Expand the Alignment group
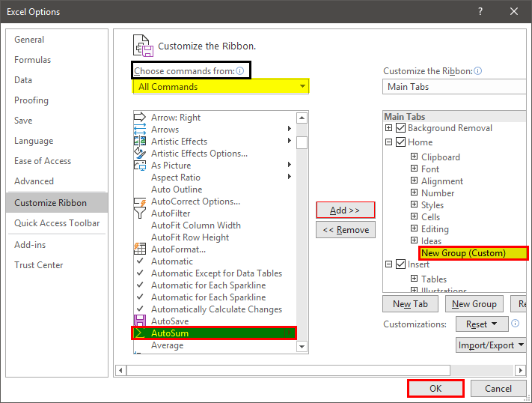Image resolution: width=532 pixels, height=403 pixels. [x=414, y=181]
